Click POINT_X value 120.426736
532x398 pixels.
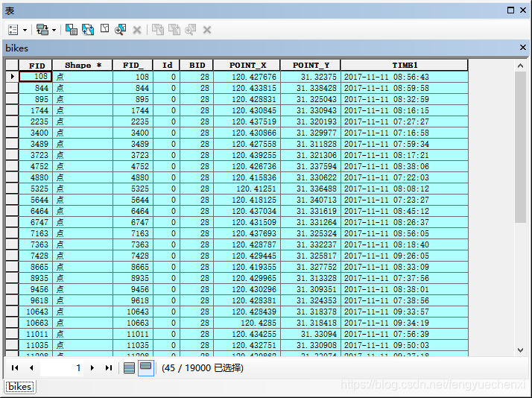point(247,167)
